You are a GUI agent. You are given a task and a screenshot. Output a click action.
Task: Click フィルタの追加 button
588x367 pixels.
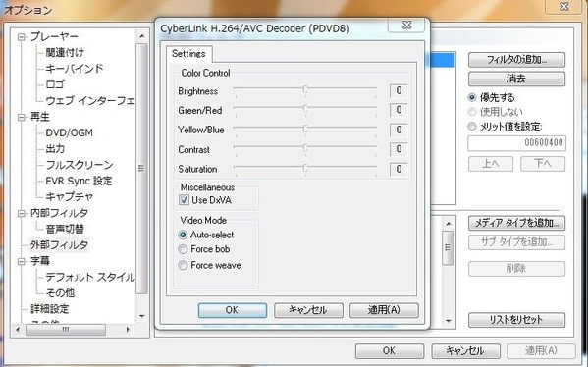[516, 60]
